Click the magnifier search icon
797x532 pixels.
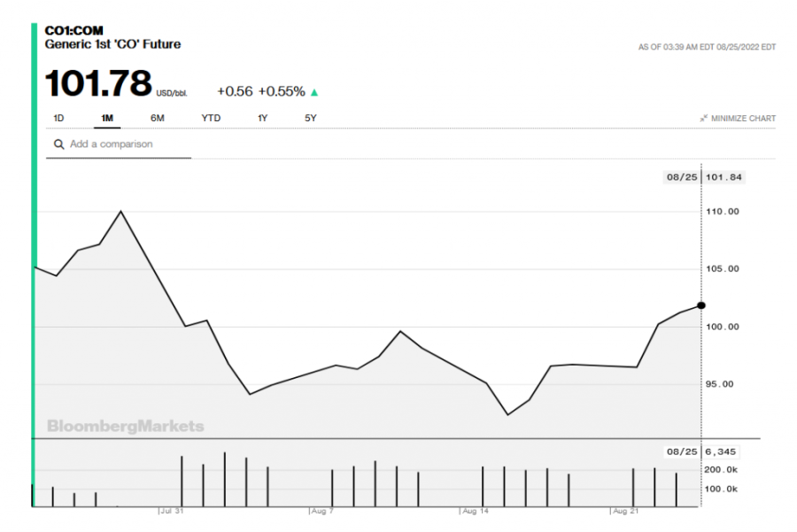pos(59,144)
